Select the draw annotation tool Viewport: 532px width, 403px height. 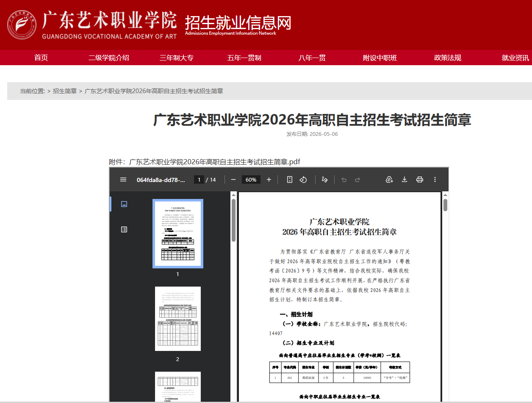325,179
